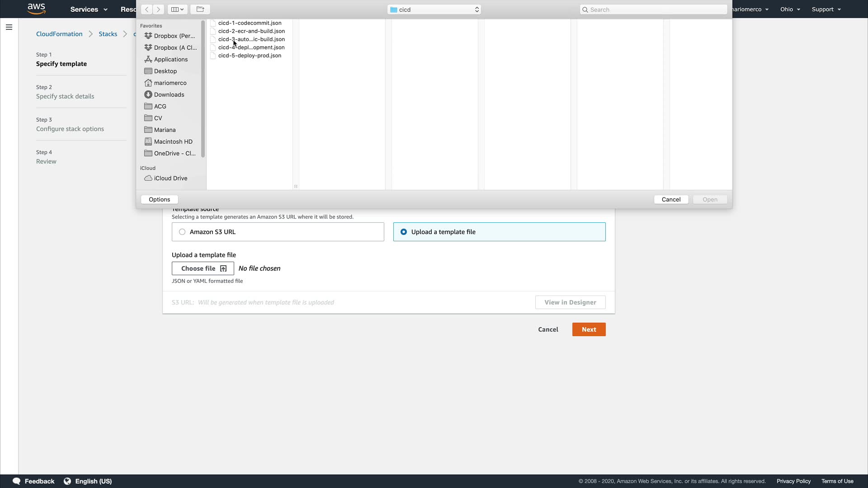Open the column view mode dropdown
This screenshot has height=488, width=868.
tap(177, 9)
